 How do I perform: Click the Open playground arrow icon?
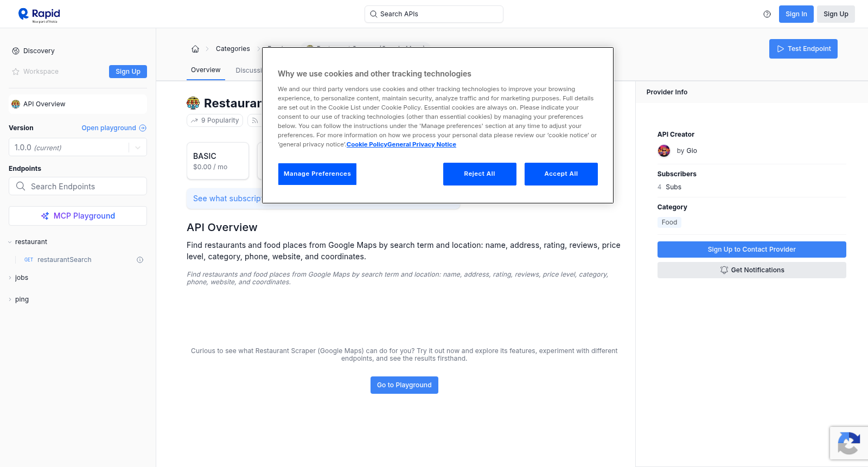pos(143,128)
